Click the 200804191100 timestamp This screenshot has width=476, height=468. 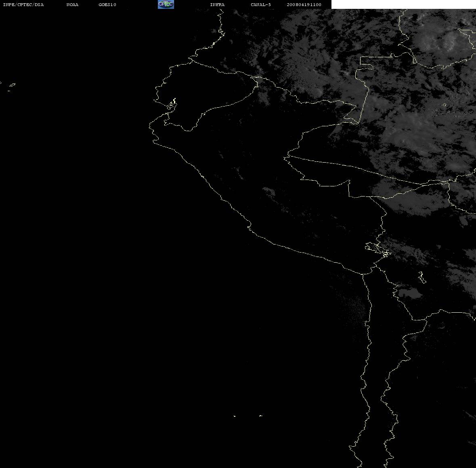tap(304, 4)
